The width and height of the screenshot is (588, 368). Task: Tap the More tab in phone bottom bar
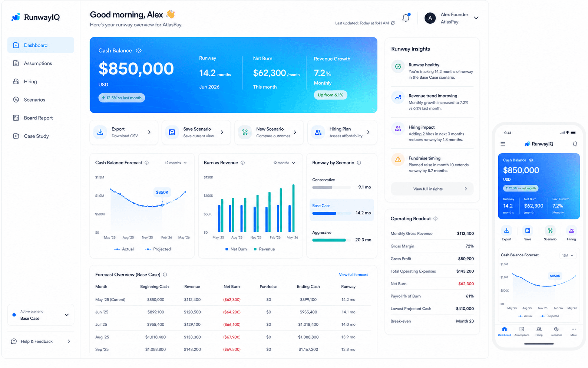tap(574, 331)
